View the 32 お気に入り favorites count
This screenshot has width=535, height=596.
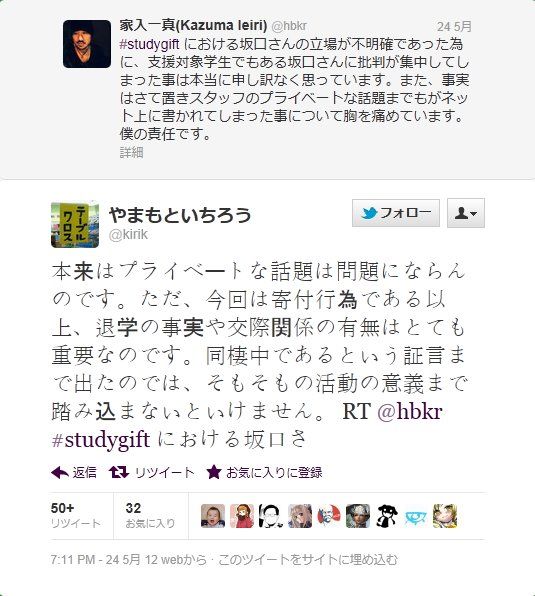150,516
